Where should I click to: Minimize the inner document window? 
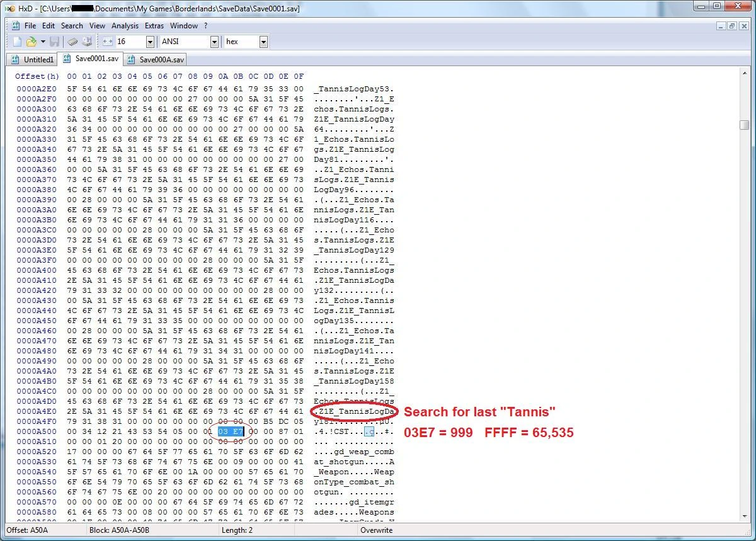tap(721, 26)
